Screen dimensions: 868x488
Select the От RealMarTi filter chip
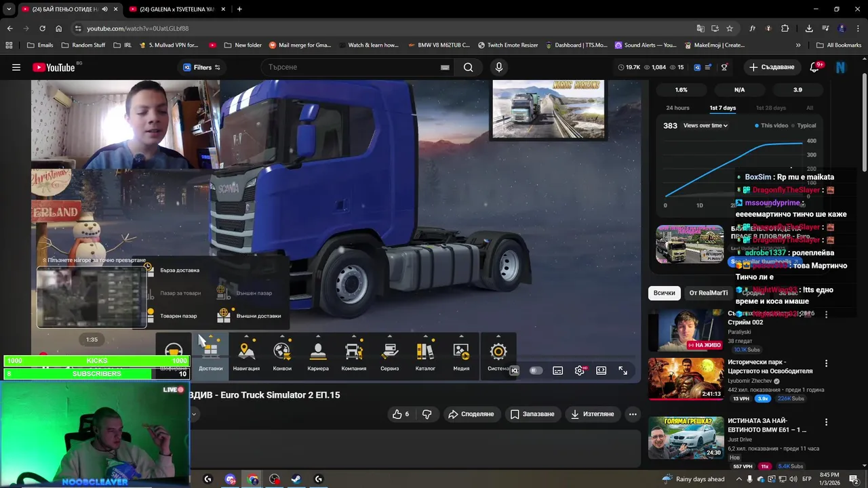708,293
